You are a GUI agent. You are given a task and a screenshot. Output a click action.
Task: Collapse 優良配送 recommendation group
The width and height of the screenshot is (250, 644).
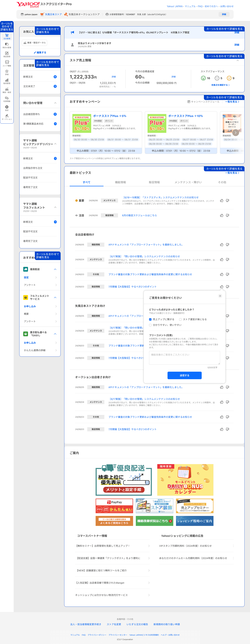pyautogui.click(x=55, y=269)
